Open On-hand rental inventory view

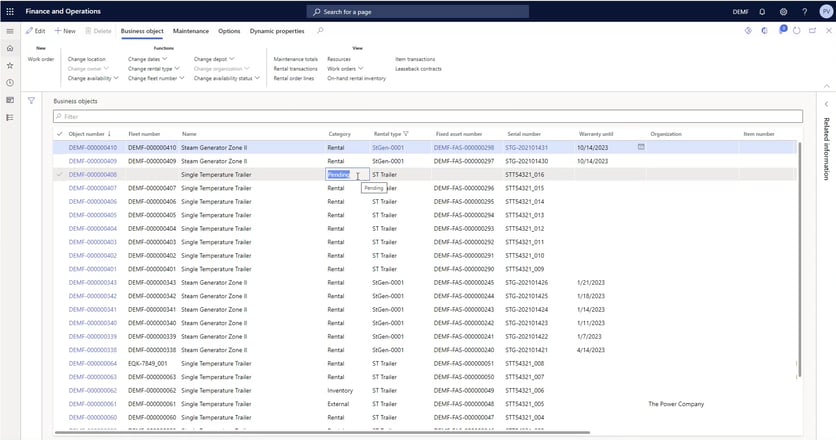pyautogui.click(x=356, y=78)
